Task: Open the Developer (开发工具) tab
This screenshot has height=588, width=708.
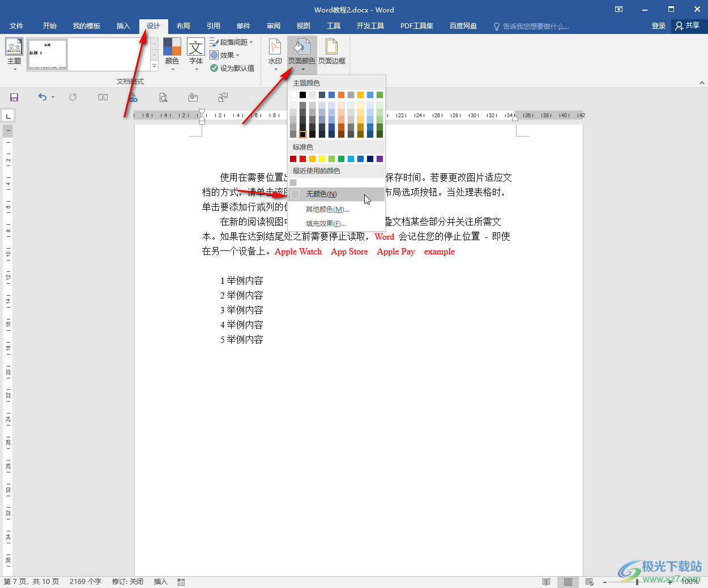Action: (x=370, y=26)
